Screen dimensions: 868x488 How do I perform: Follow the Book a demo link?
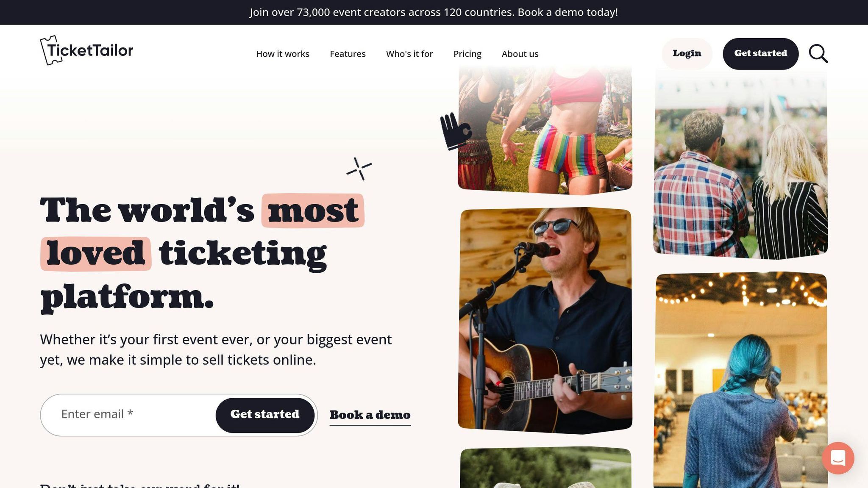click(370, 415)
